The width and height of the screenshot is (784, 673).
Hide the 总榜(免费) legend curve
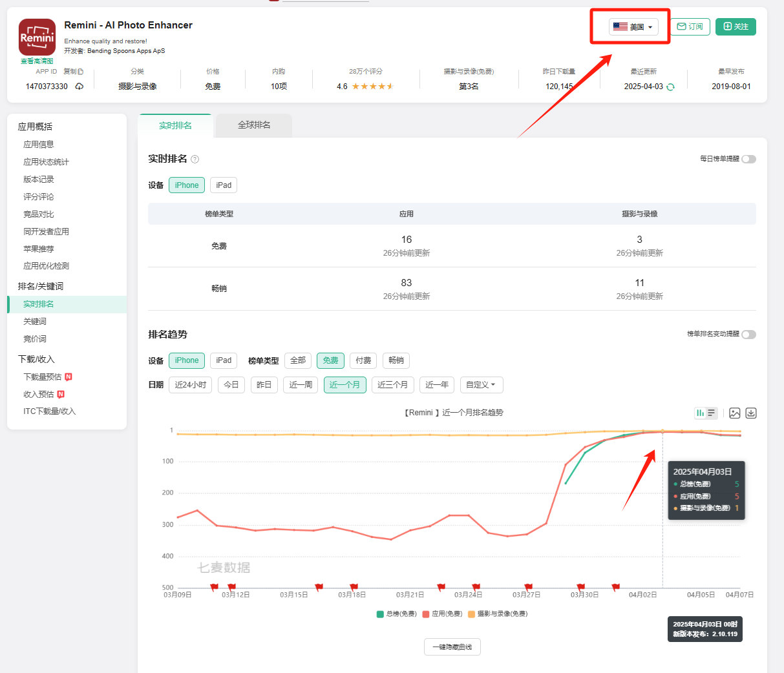(396, 614)
